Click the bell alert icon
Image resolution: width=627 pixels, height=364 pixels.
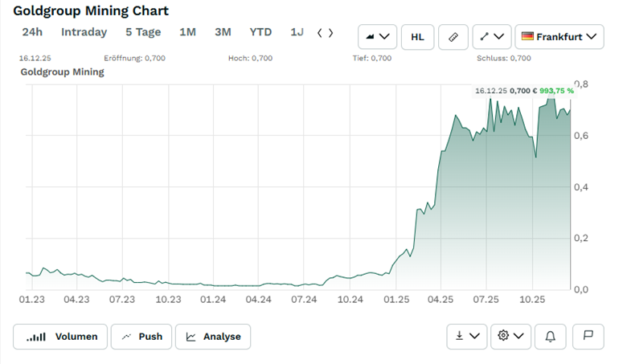pos(550,336)
